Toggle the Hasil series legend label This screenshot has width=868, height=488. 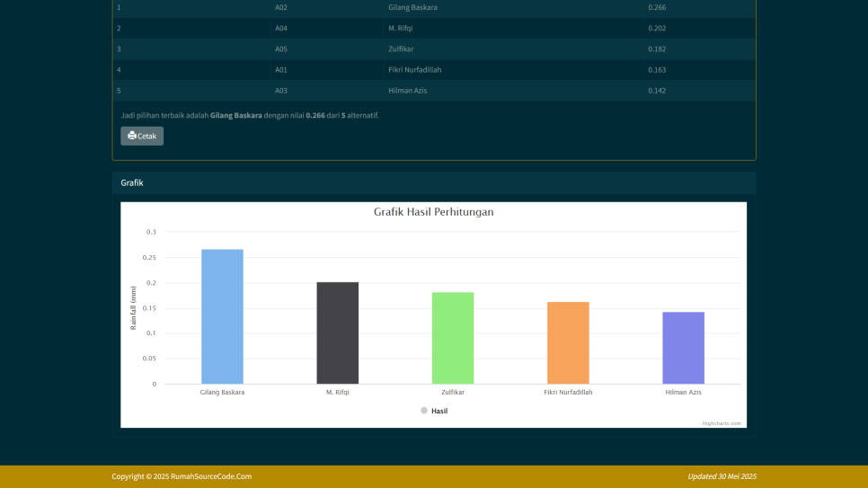pyautogui.click(x=439, y=411)
